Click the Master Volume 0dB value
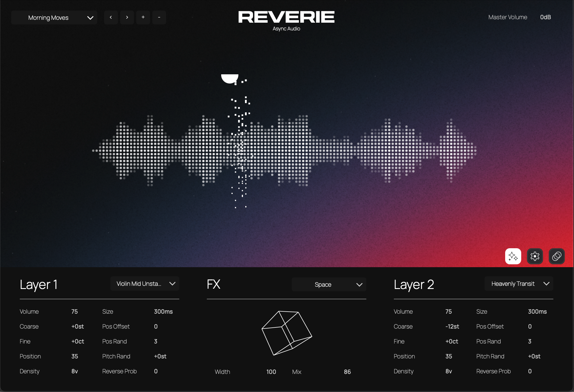574x392 pixels. pos(545,17)
